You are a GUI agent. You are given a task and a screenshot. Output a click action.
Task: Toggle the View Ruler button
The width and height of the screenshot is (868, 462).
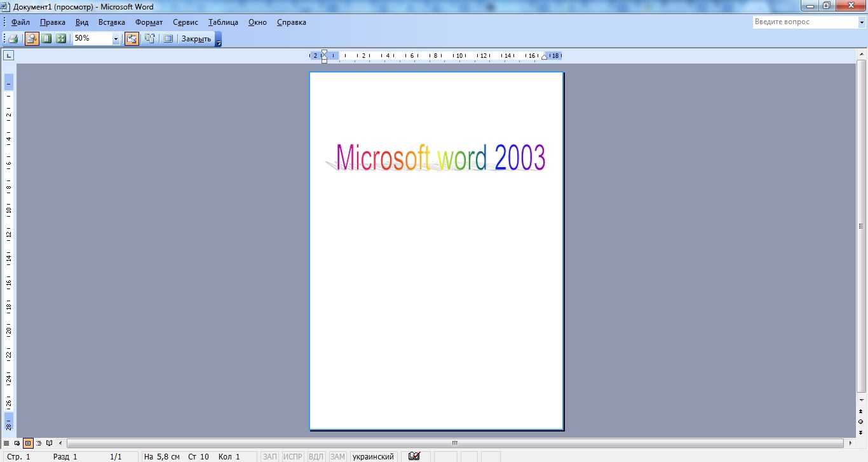[132, 39]
